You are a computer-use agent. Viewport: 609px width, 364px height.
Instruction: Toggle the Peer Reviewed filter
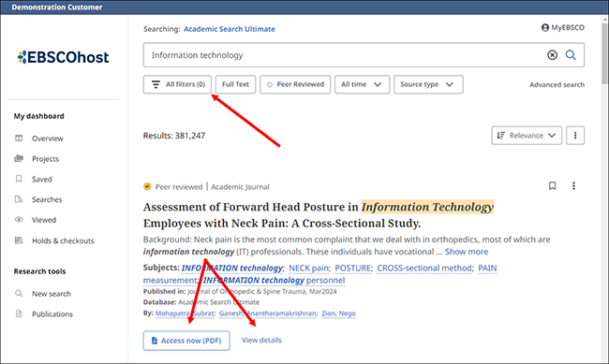[x=295, y=84]
